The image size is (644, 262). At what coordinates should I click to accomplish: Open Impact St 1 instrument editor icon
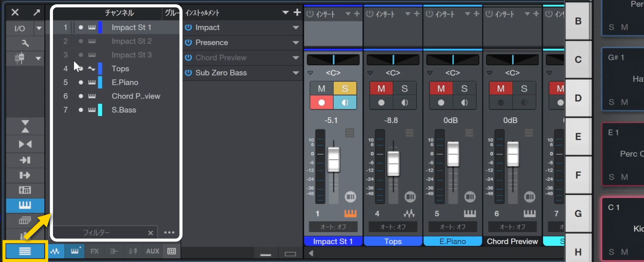pos(350,214)
